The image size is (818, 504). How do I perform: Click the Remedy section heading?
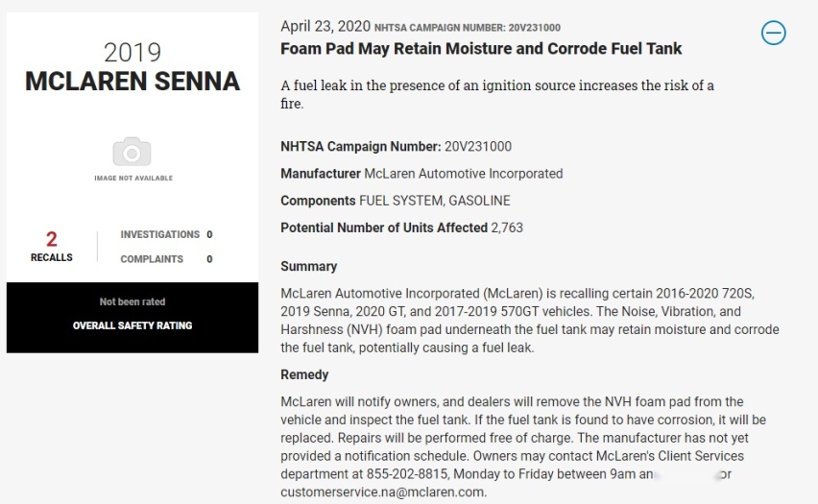304,374
